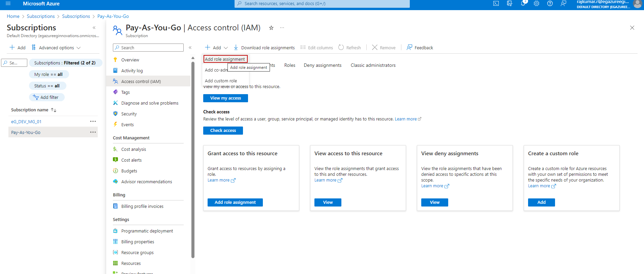Image resolution: width=644 pixels, height=274 pixels.
Task: Click Add in Create custom role card
Action: (542, 202)
